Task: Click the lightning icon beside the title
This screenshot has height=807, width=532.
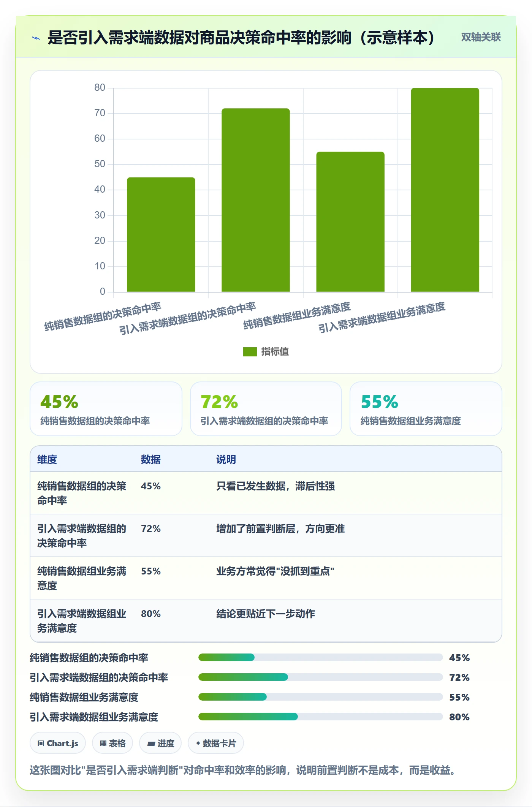Action: click(36, 38)
